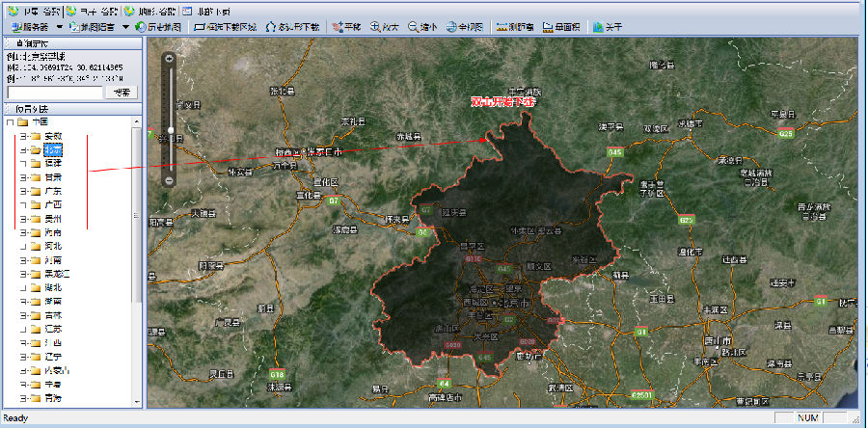Viewport: 868px width, 428px height.
Task: Select 广西 in the province tree
Action: point(53,204)
